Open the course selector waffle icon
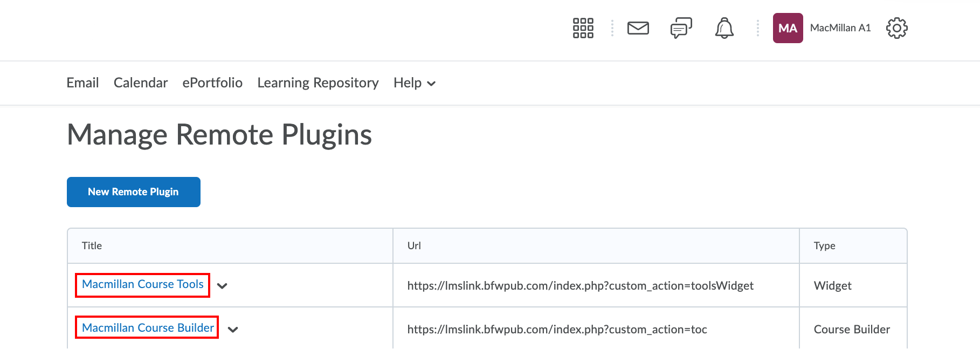This screenshot has height=349, width=980. (583, 28)
